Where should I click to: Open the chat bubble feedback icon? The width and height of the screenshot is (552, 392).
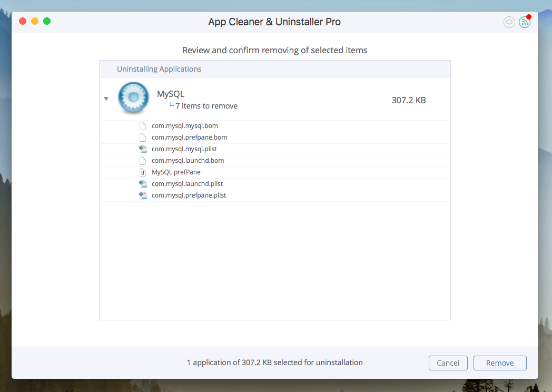509,22
